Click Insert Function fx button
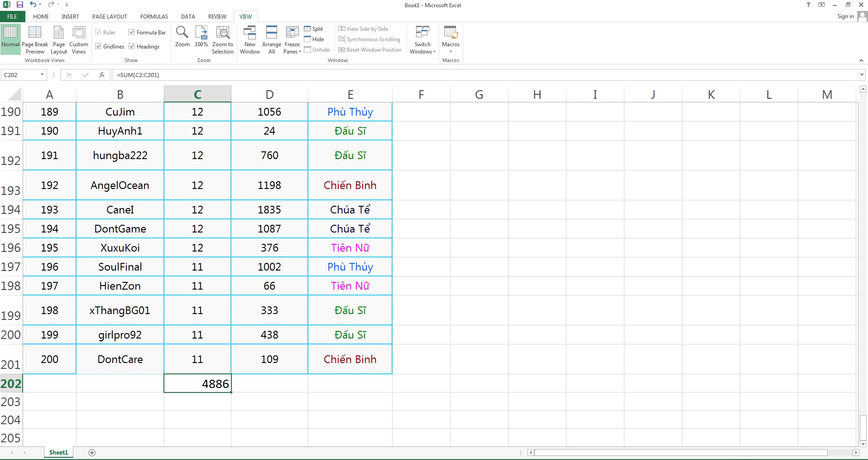Image resolution: width=868 pixels, height=460 pixels. (102, 75)
